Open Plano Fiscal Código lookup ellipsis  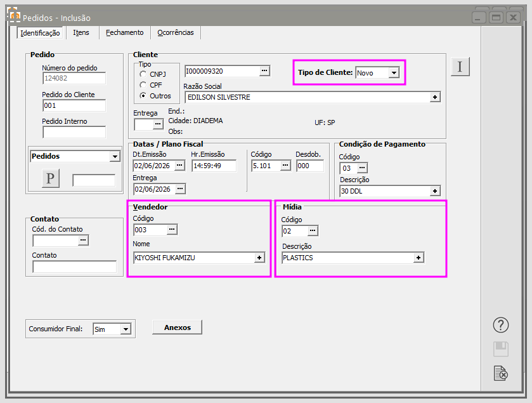286,166
